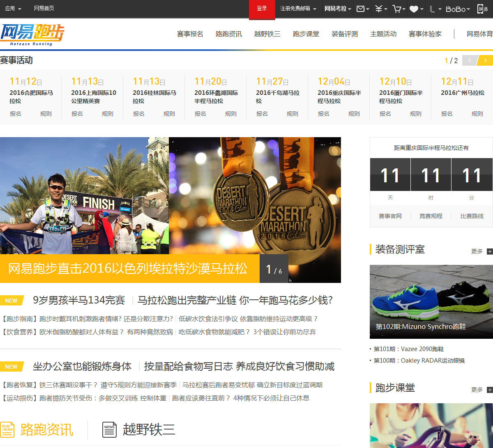Open the shopping cart icon

pos(398,9)
